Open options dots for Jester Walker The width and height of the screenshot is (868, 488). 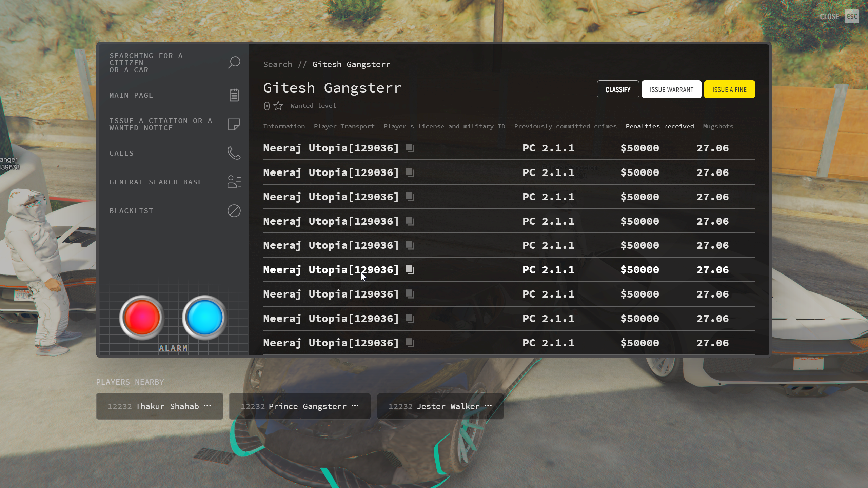[488, 406]
